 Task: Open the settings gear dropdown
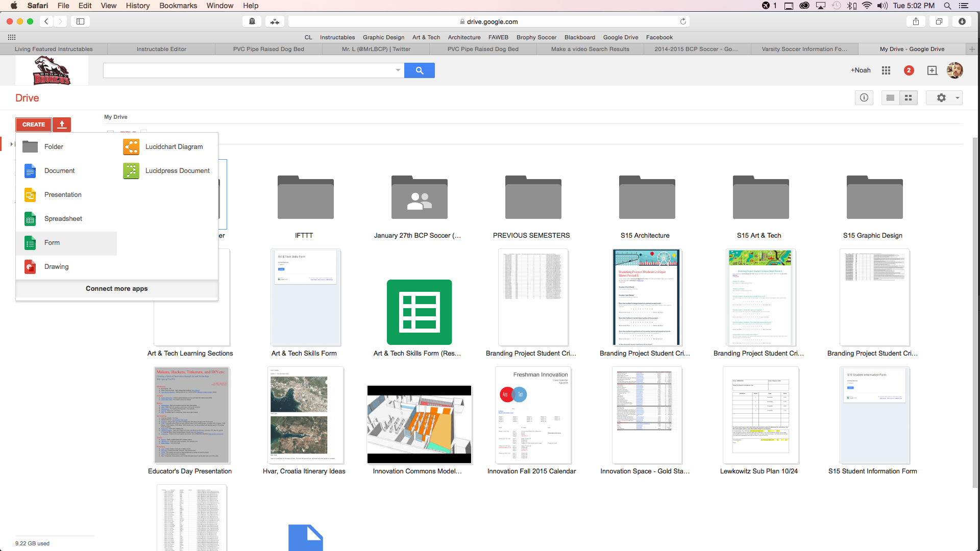944,98
